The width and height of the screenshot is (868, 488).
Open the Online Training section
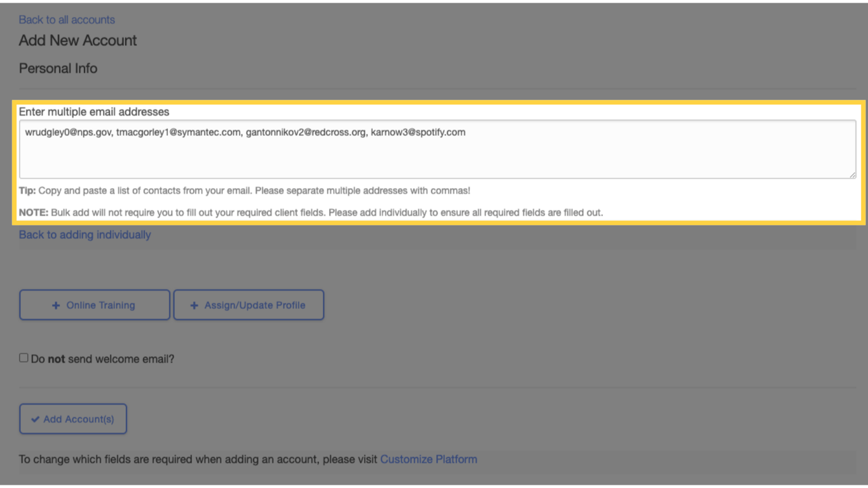click(94, 305)
